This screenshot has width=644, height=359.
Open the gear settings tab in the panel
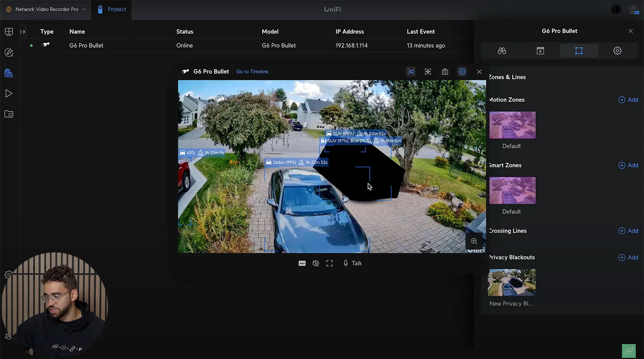[x=617, y=51]
